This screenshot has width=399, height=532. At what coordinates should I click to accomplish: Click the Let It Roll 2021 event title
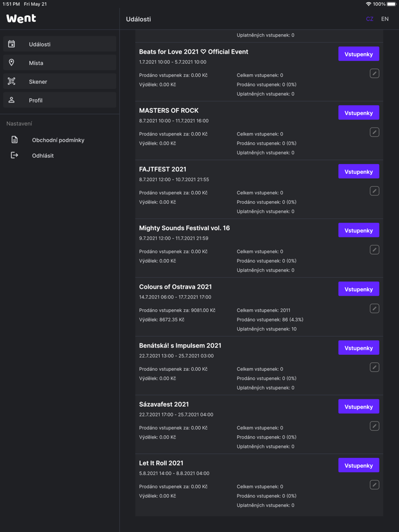point(161,463)
